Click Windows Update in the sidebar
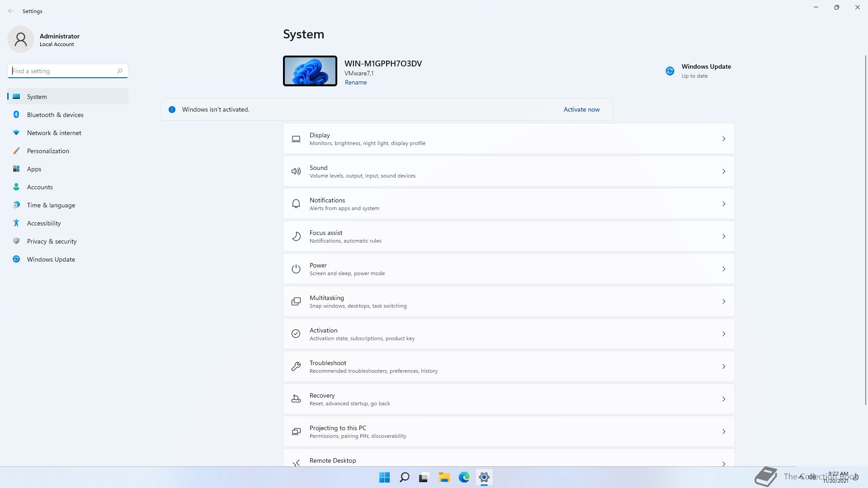This screenshot has height=488, width=868. pyautogui.click(x=68, y=259)
